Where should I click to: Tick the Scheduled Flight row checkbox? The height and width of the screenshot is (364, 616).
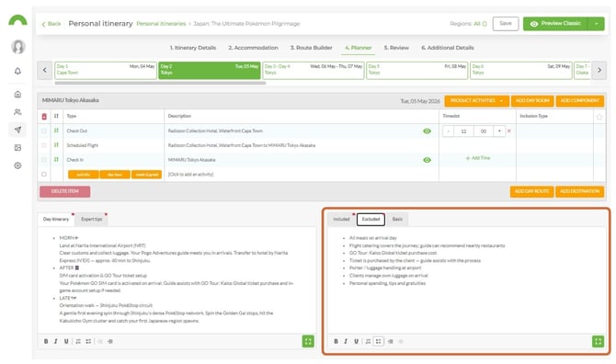[x=44, y=145]
